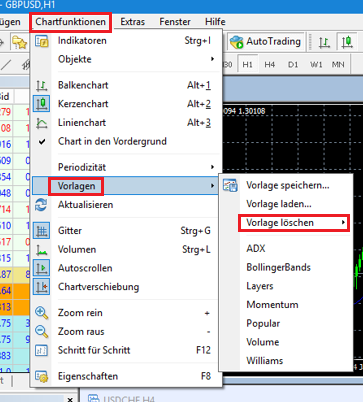
Task: Select the MN timeframe button
Action: coord(338,64)
